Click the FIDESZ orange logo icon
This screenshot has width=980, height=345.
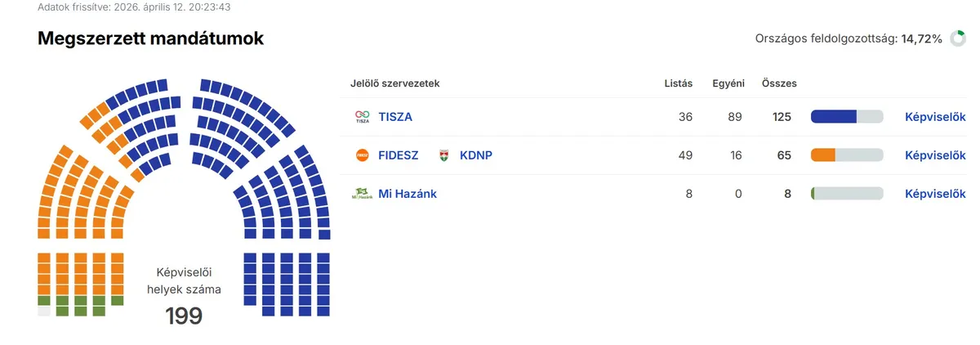point(362,155)
